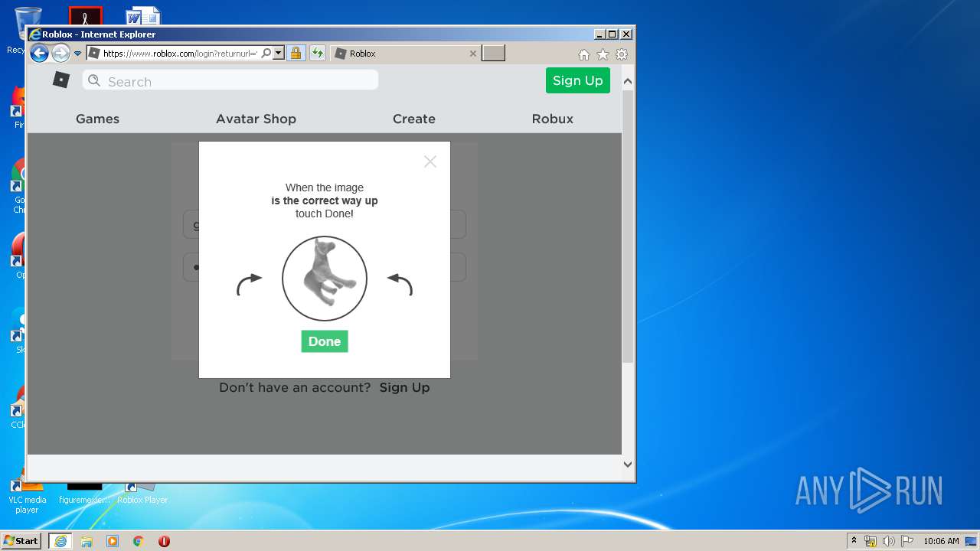Minimize the Internet Explorer window
This screenshot has height=551, width=980.
(x=599, y=34)
